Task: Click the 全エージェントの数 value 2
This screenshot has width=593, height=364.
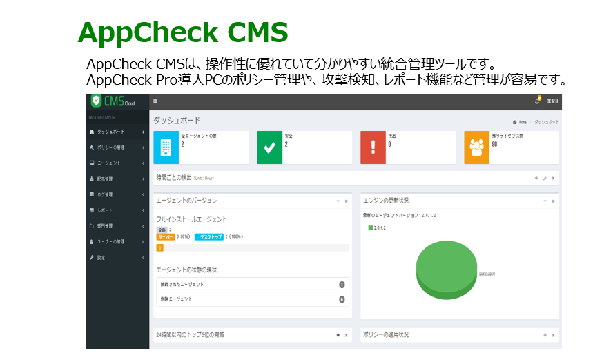Action: (x=182, y=144)
